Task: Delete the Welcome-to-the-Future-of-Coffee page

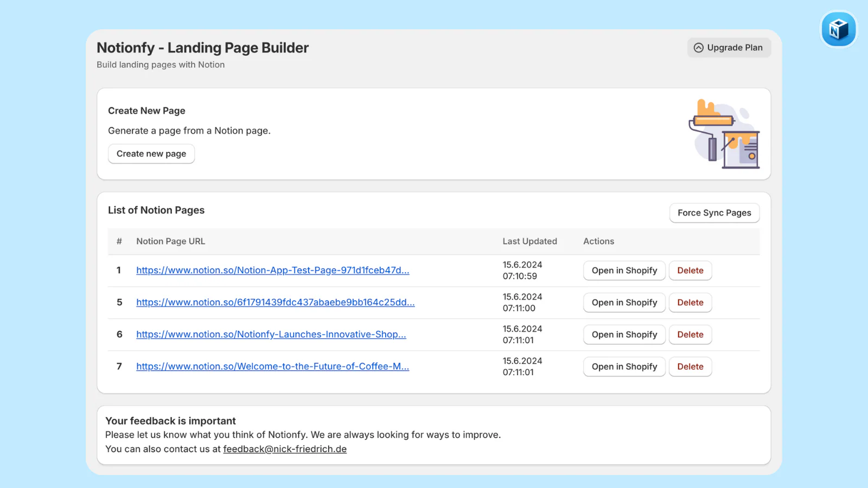Action: pos(690,367)
